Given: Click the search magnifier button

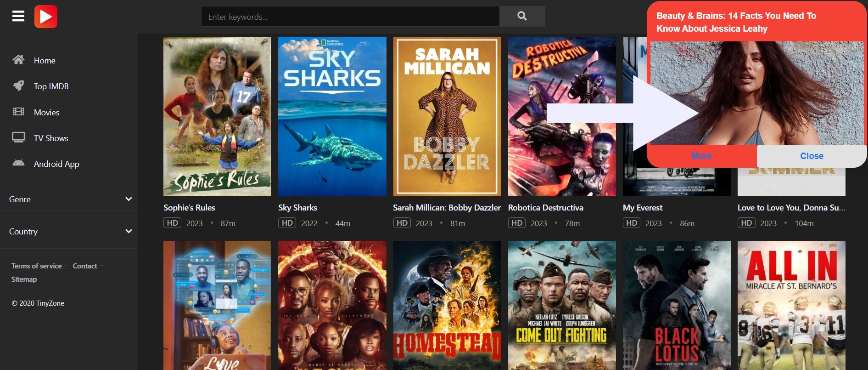Looking at the screenshot, I should [x=522, y=16].
